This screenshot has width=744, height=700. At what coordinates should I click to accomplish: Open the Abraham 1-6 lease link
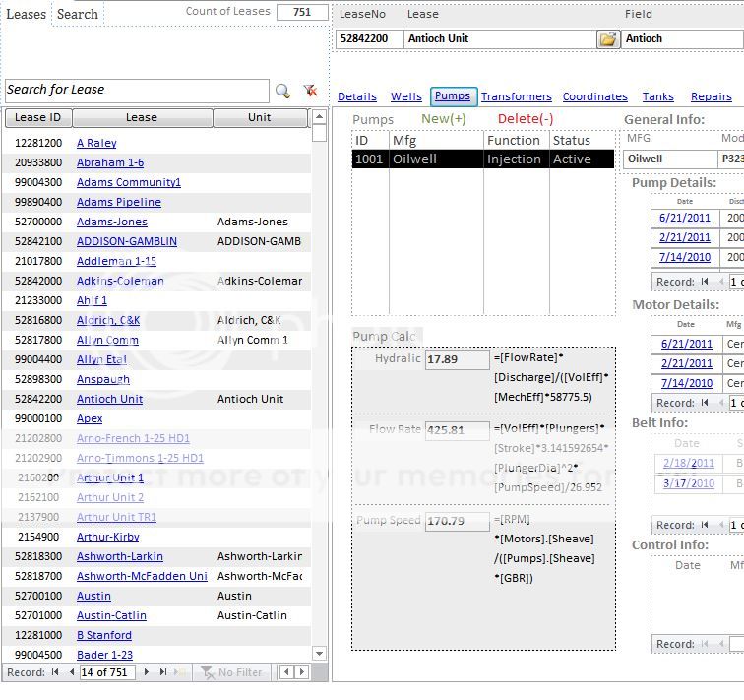pyautogui.click(x=110, y=162)
